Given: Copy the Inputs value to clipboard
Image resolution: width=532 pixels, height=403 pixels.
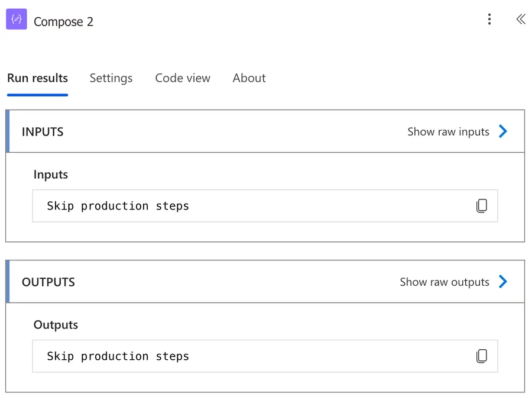Looking at the screenshot, I should pos(482,206).
